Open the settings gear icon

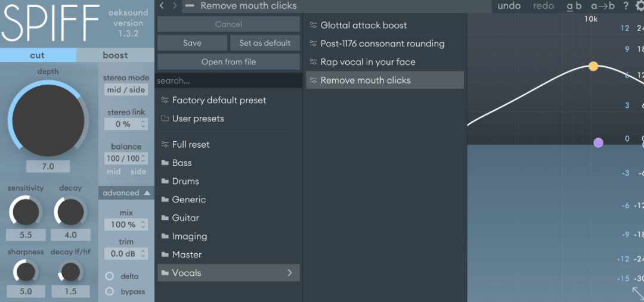coord(639,6)
